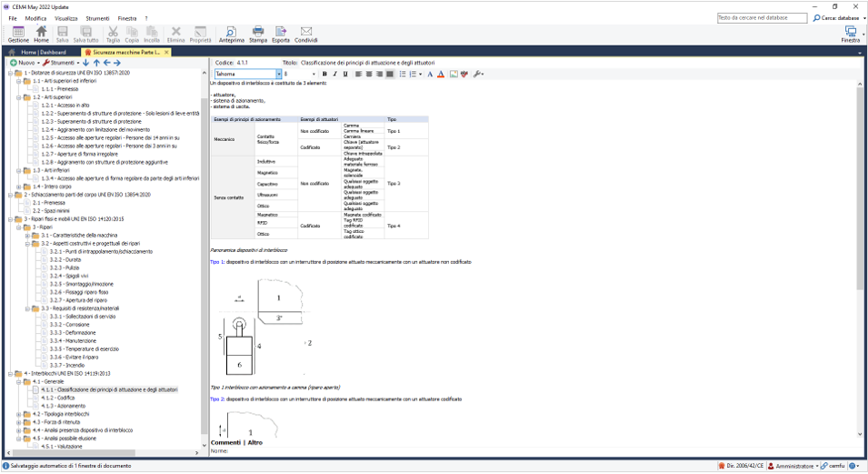This screenshot has width=868, height=474.
Task: Toggle bold text formatting
Action: click(x=324, y=74)
